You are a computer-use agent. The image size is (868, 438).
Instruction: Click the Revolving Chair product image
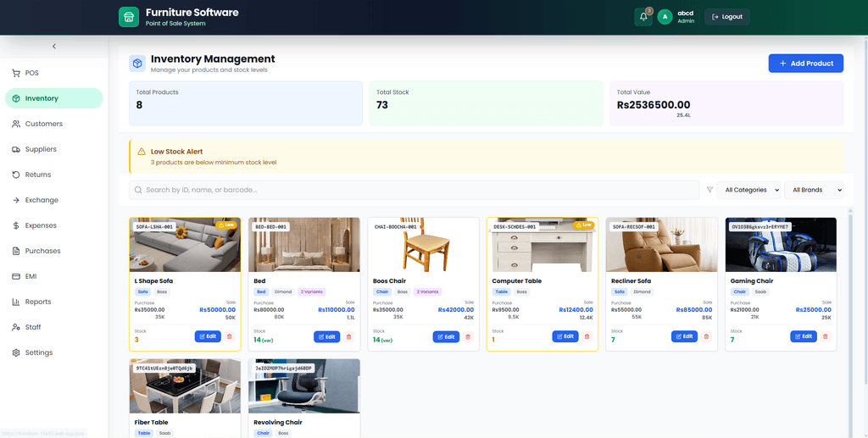(x=304, y=386)
